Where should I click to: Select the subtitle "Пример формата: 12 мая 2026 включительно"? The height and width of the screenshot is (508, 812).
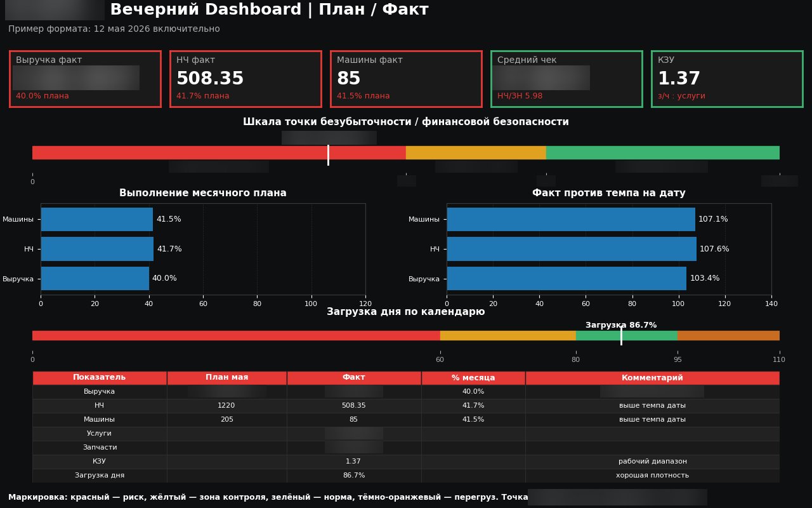(x=114, y=29)
